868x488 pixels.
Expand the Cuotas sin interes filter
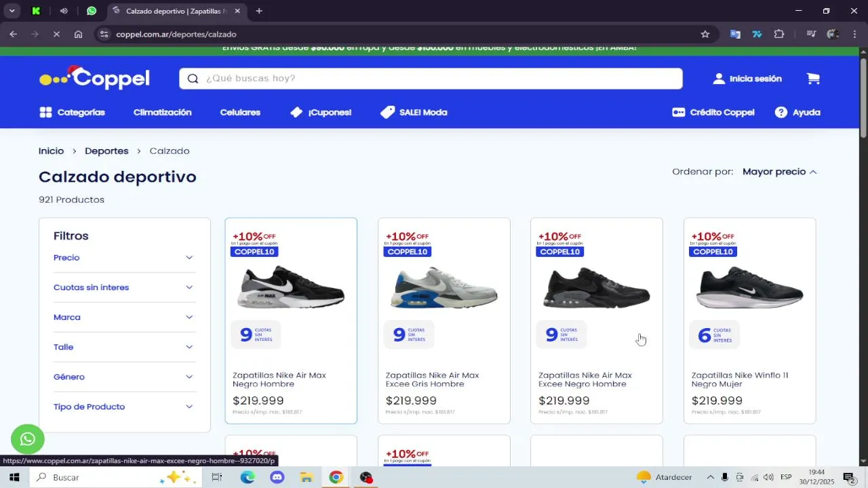tap(125, 287)
